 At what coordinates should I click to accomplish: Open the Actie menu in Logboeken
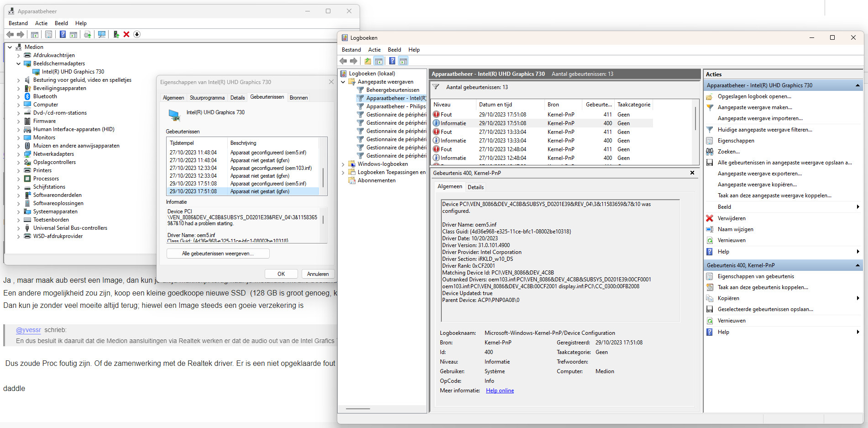[x=374, y=50]
